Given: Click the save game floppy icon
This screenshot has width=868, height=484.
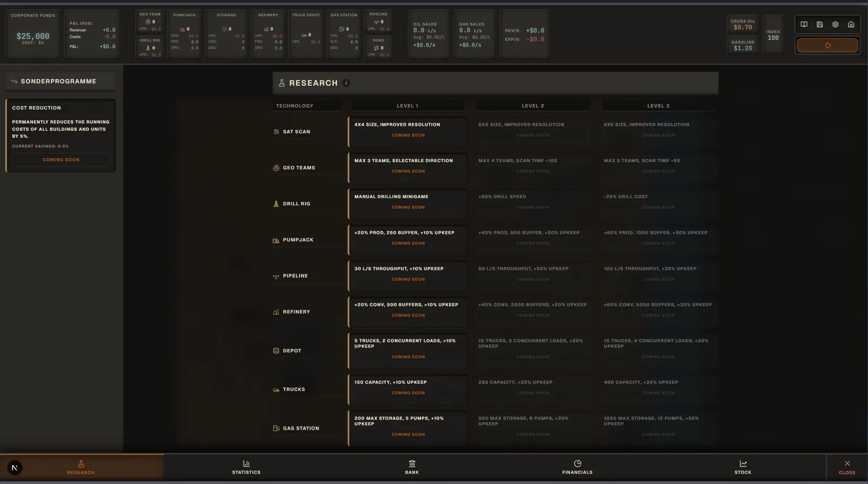Looking at the screenshot, I should (x=820, y=24).
